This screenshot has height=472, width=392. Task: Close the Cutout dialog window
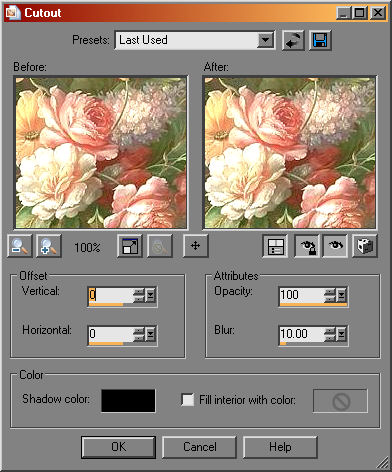[x=378, y=13]
